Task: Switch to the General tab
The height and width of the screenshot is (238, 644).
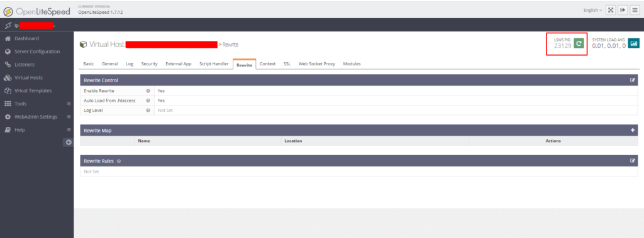Action: 109,64
